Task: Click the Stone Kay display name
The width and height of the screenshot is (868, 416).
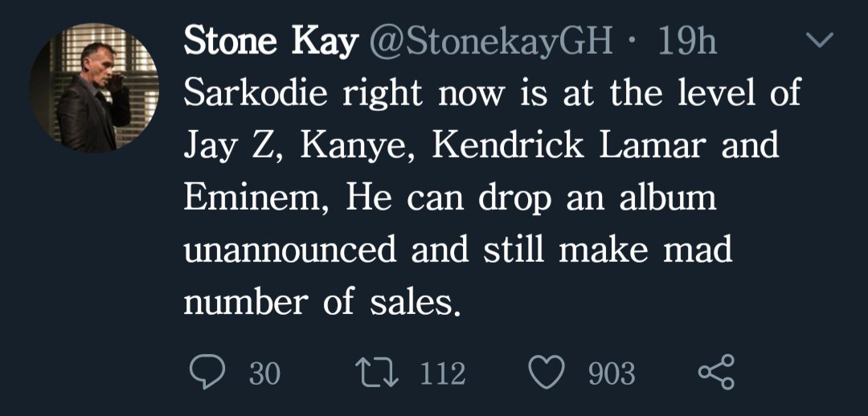Action: [x=270, y=42]
